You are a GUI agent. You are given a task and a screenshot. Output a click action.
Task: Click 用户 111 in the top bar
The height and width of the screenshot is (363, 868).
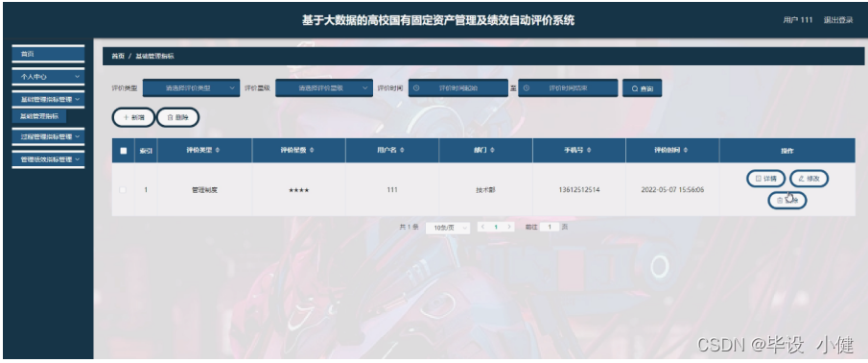[798, 20]
